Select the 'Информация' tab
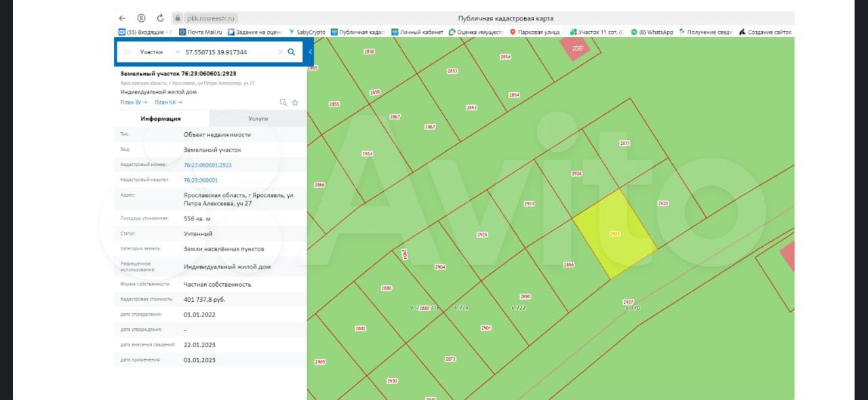The height and width of the screenshot is (400, 868). (x=161, y=119)
